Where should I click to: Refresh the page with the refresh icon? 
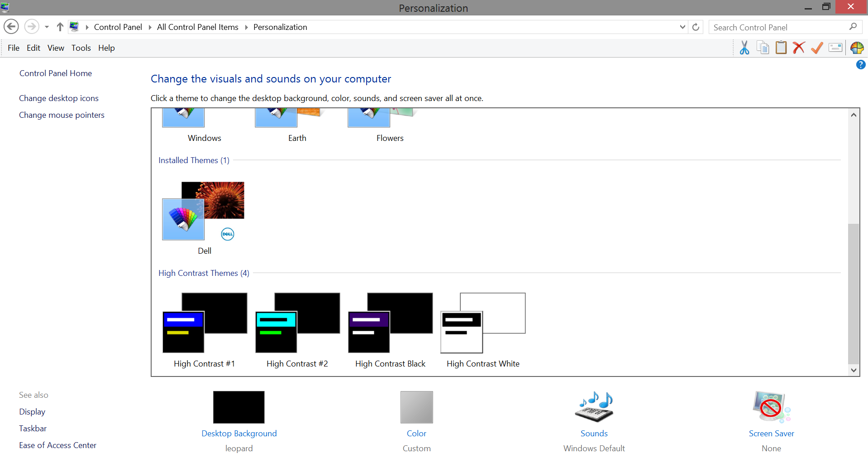pyautogui.click(x=695, y=26)
